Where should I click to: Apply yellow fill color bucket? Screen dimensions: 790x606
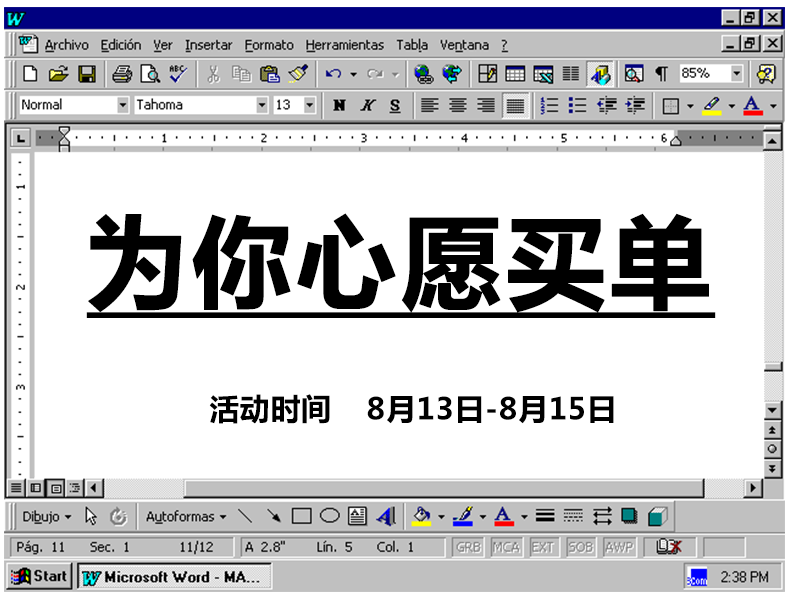[422, 517]
